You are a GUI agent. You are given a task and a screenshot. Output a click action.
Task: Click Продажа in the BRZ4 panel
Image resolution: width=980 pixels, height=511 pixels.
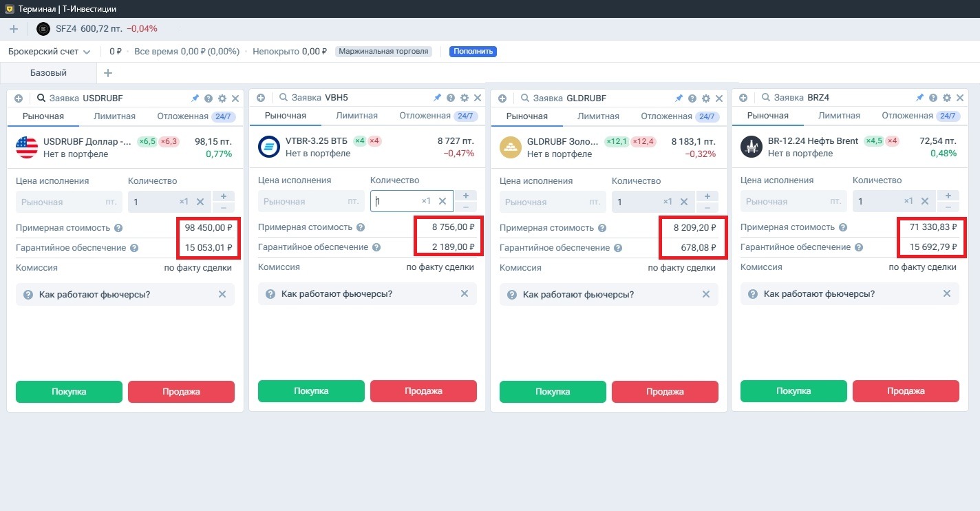(x=906, y=391)
